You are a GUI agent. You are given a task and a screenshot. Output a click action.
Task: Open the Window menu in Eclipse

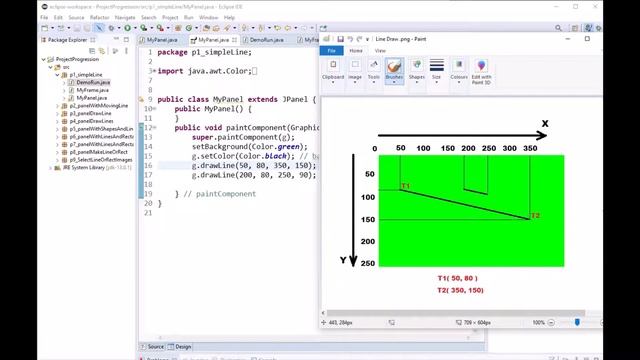(x=209, y=18)
